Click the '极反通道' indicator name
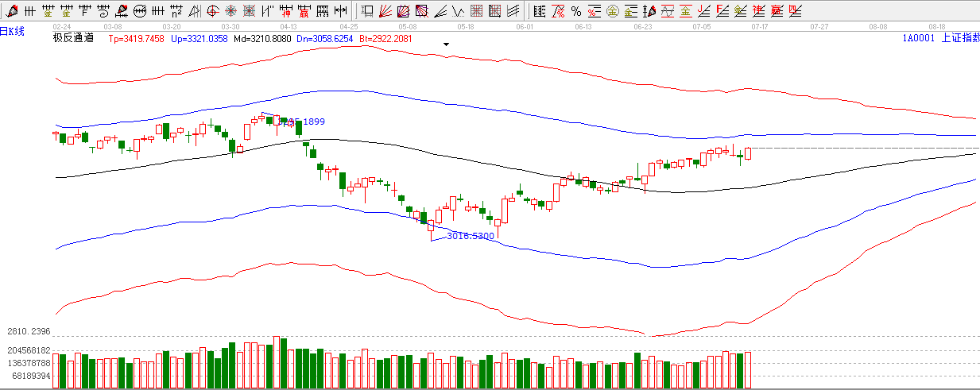980x390 pixels. 73,38
